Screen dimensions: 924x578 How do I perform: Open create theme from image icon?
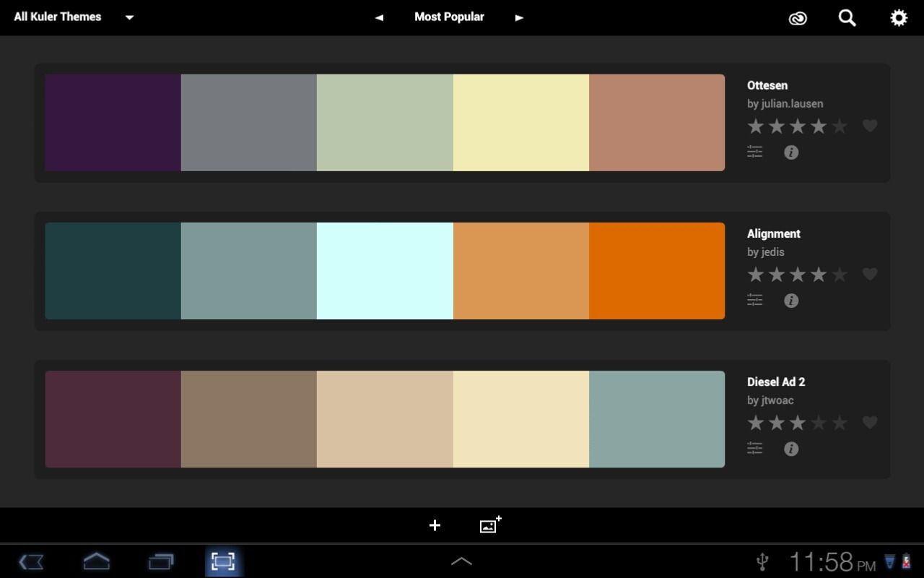point(490,525)
